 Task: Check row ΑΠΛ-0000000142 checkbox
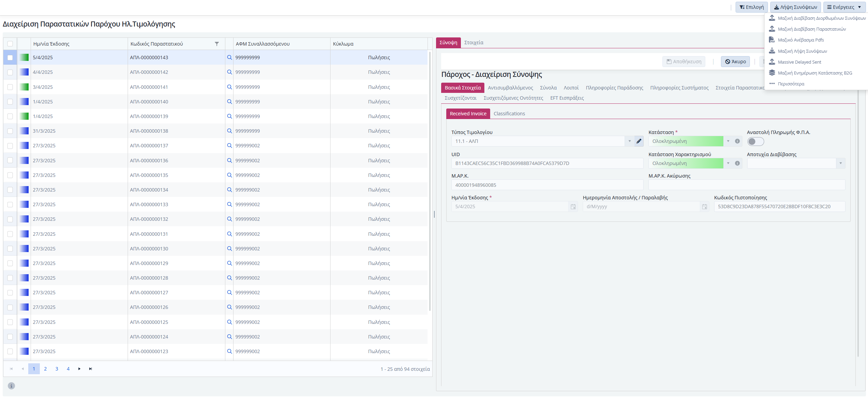[10, 72]
